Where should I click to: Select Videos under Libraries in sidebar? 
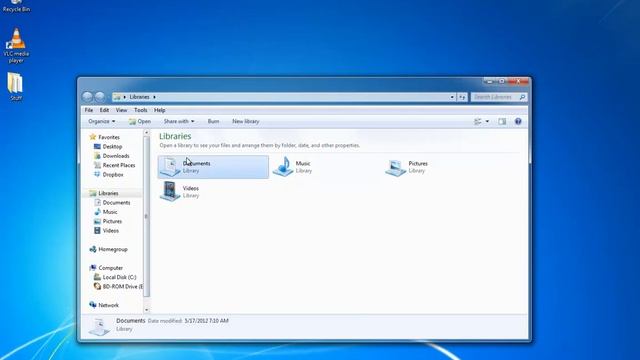[106, 231]
